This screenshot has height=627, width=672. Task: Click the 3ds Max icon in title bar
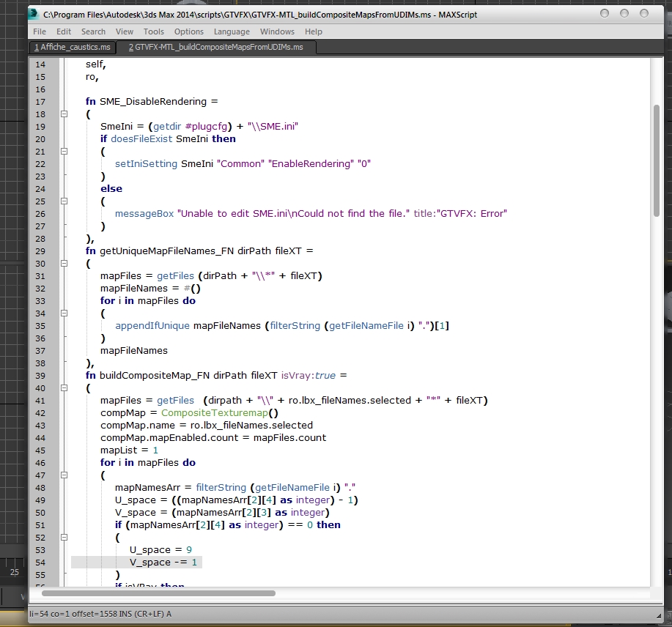coord(35,13)
